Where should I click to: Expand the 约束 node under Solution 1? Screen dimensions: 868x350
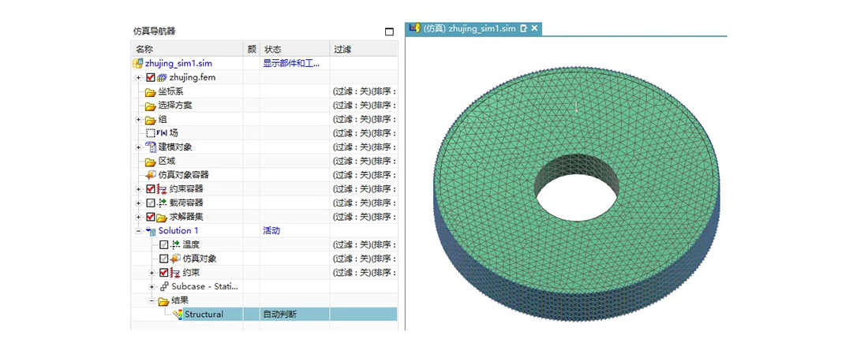coord(152,273)
